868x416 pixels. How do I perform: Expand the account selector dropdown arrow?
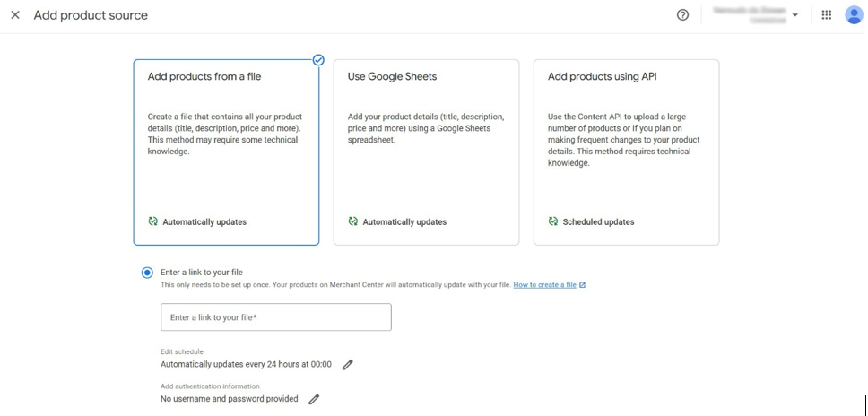[x=795, y=15]
